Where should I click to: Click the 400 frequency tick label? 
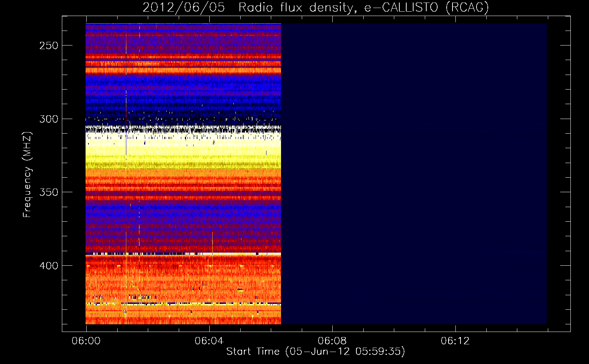click(x=49, y=266)
